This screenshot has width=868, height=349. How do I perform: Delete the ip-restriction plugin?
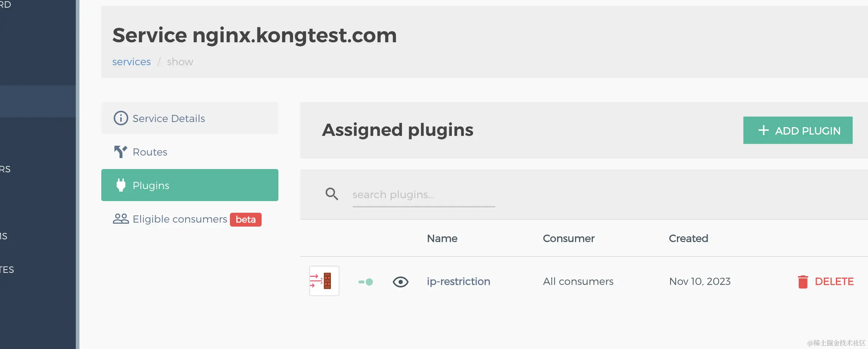click(834, 282)
